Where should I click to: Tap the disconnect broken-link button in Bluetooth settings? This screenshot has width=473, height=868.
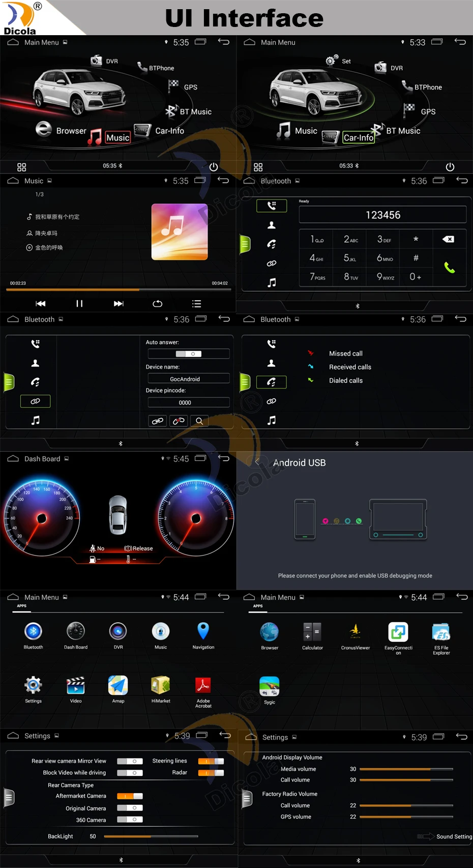coord(179,421)
